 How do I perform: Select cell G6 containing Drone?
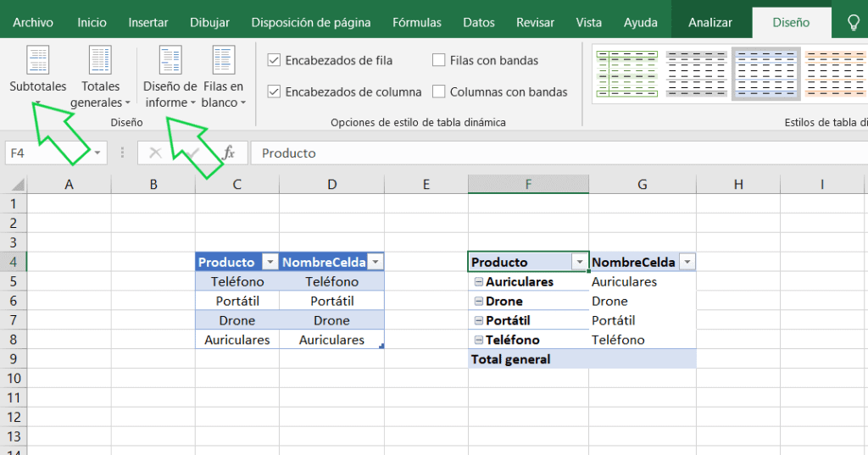[x=643, y=301]
